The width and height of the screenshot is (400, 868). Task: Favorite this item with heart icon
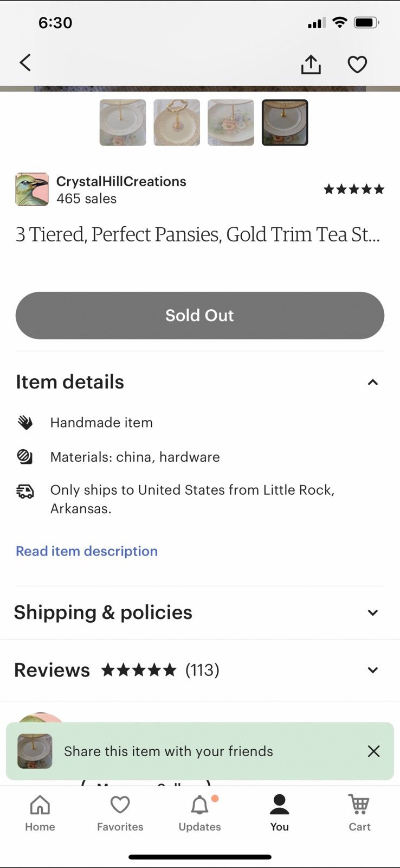tap(357, 65)
